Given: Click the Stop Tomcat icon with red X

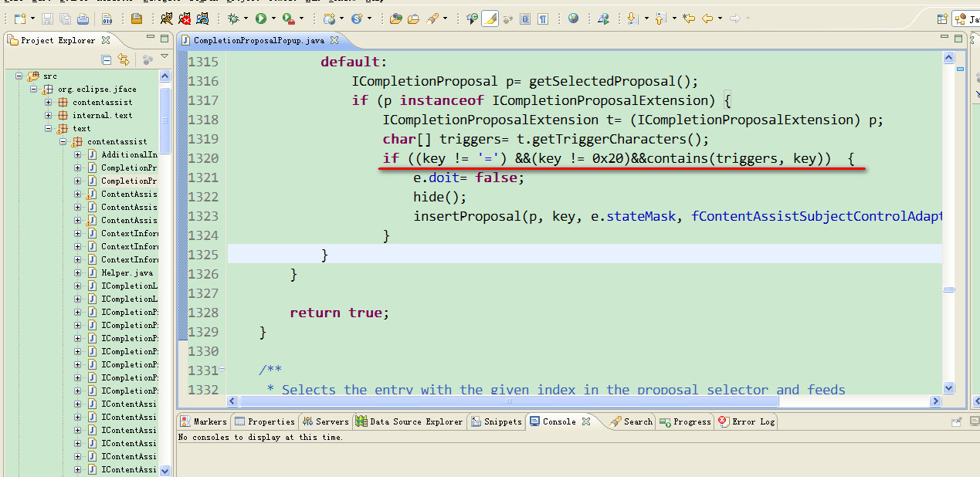Looking at the screenshot, I should (x=185, y=19).
